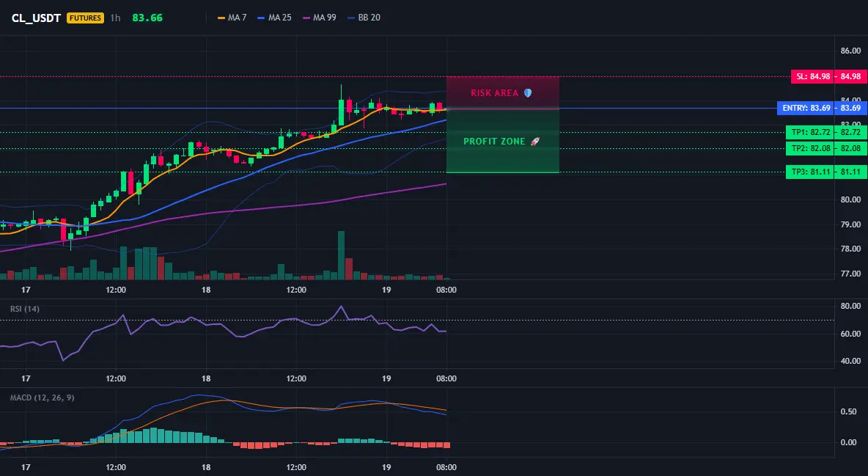
Task: Click the yellow FUTURES badge
Action: [85, 18]
